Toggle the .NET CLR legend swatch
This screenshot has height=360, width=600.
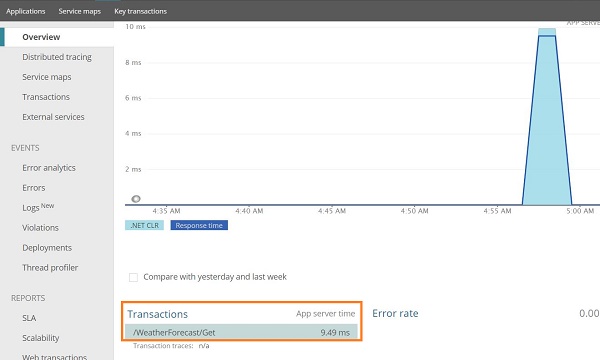(x=144, y=225)
